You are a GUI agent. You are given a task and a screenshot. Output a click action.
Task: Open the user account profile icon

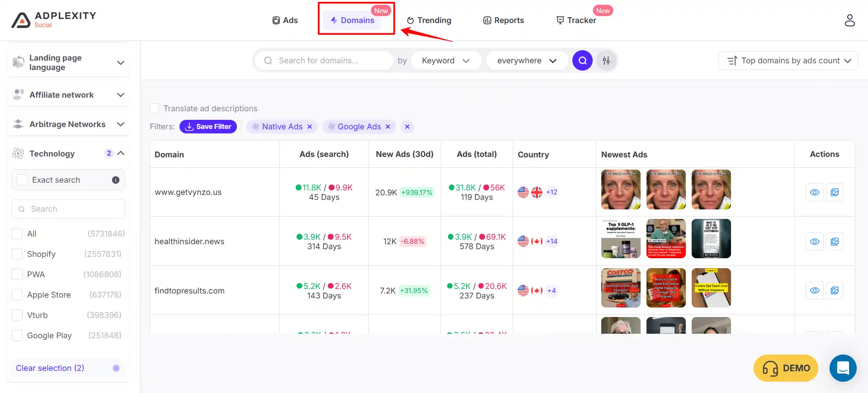pyautogui.click(x=849, y=20)
